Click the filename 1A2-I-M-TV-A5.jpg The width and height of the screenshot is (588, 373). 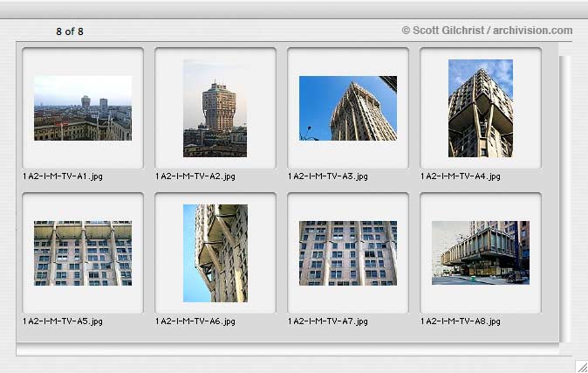[63, 321]
